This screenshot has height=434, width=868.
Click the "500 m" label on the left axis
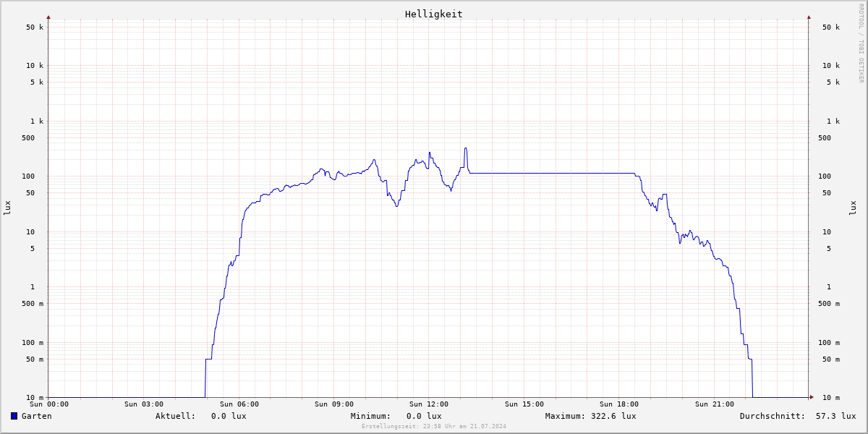(33, 304)
